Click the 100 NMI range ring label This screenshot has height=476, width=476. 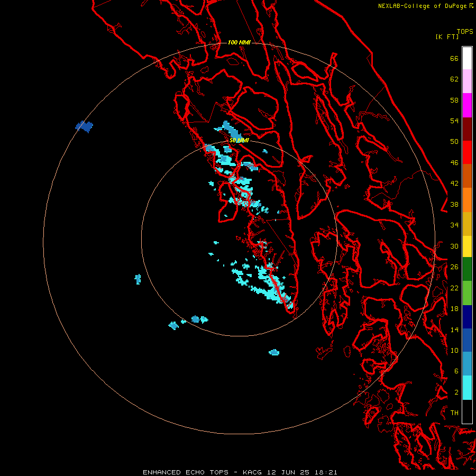coord(239,42)
